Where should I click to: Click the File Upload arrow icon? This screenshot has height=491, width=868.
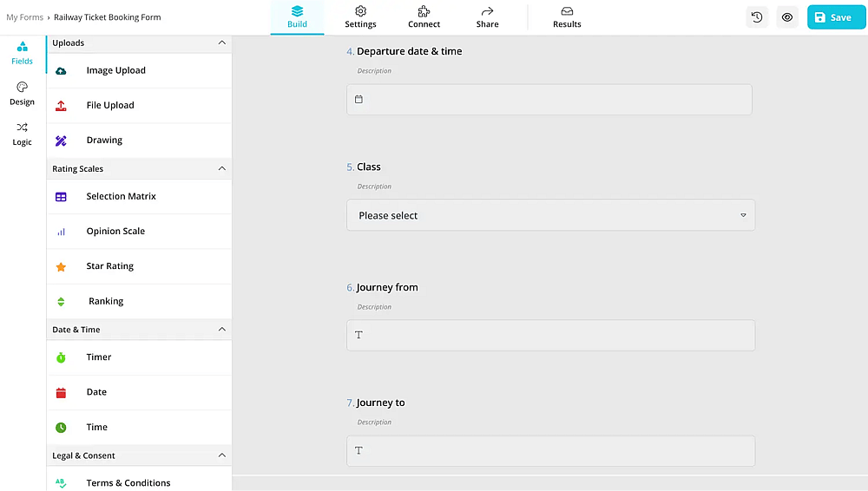pos(61,106)
